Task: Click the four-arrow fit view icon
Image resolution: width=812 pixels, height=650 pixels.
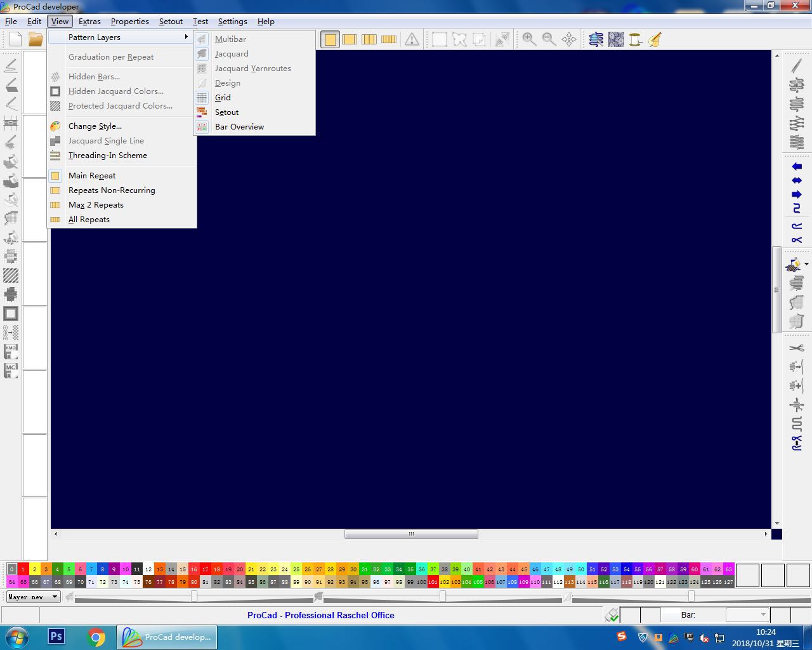Action: 569,39
